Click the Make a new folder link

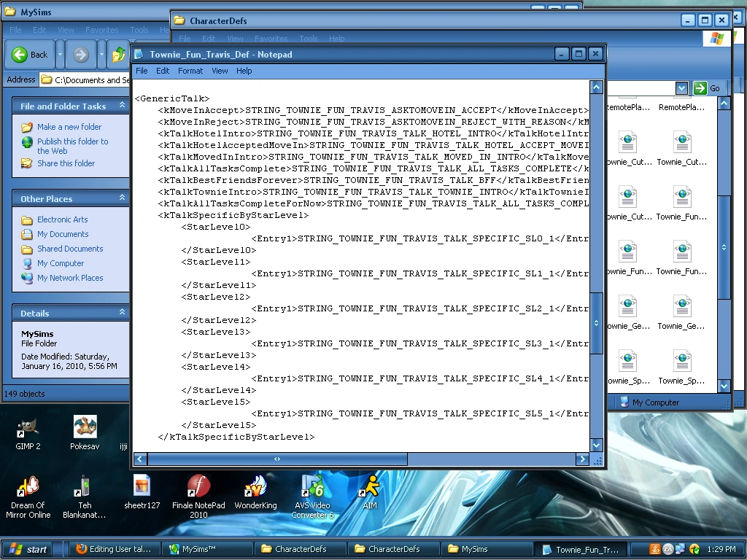[x=69, y=127]
